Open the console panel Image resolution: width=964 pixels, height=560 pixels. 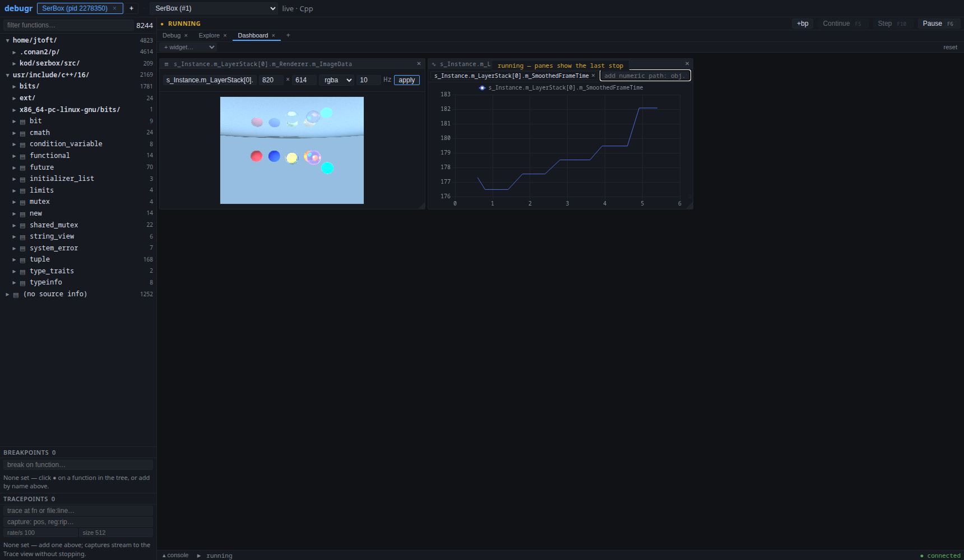(x=175, y=556)
